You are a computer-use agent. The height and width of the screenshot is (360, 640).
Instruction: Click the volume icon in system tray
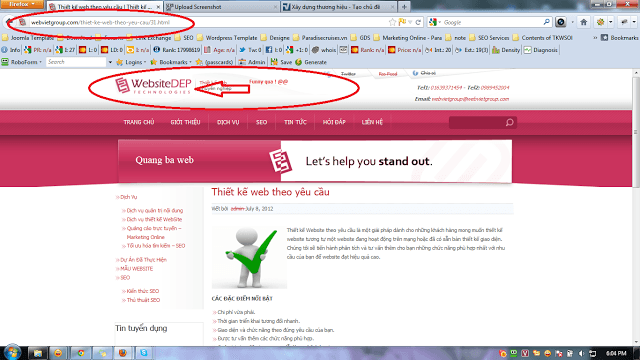coord(581,353)
